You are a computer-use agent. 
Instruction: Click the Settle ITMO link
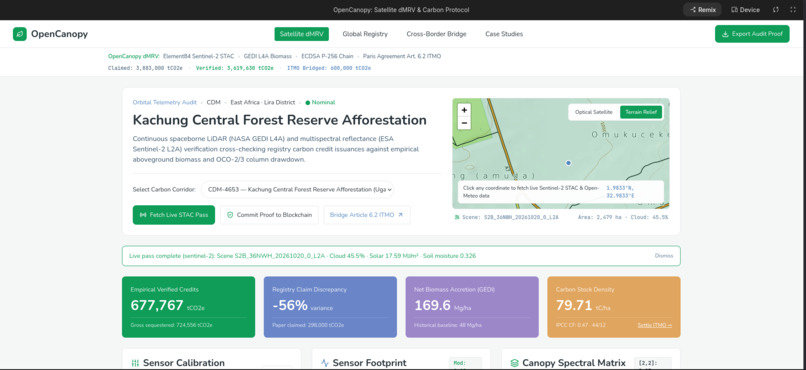point(654,325)
